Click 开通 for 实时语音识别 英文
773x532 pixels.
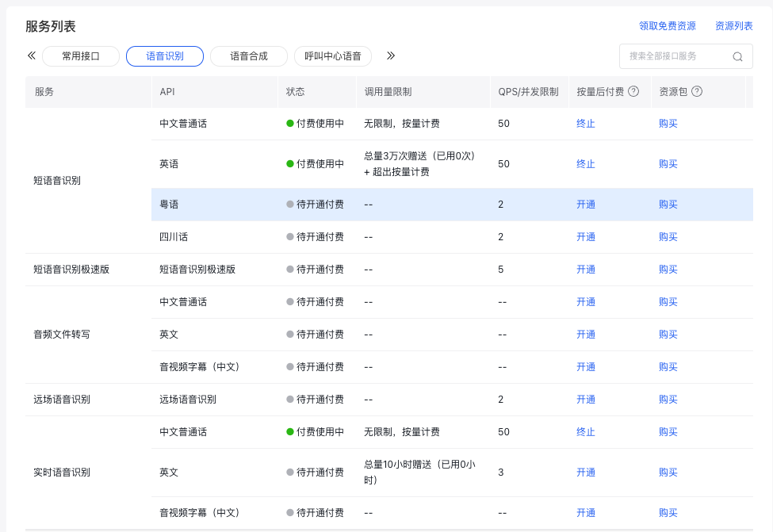[586, 473]
